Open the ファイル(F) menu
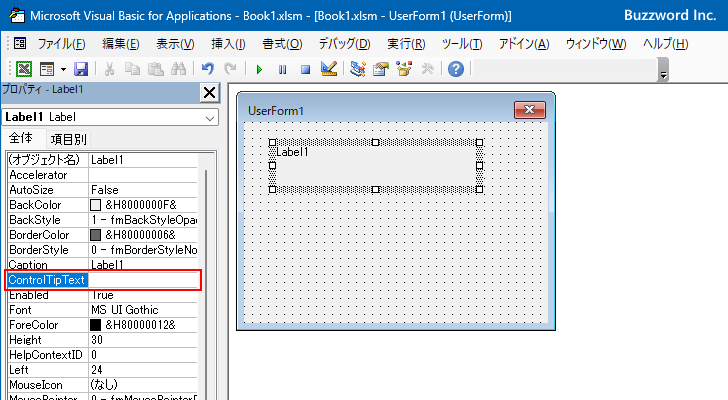Image resolution: width=728 pixels, height=400 pixels. [61, 44]
